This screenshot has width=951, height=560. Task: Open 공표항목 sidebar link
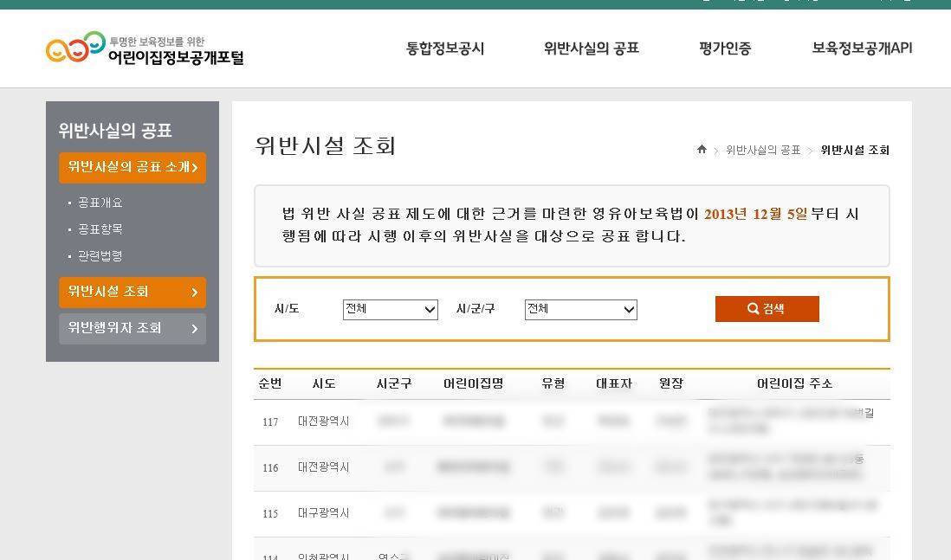point(100,229)
